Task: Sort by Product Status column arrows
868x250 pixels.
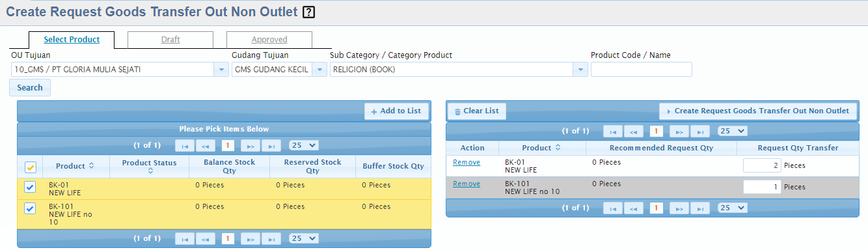Action: click(x=150, y=171)
